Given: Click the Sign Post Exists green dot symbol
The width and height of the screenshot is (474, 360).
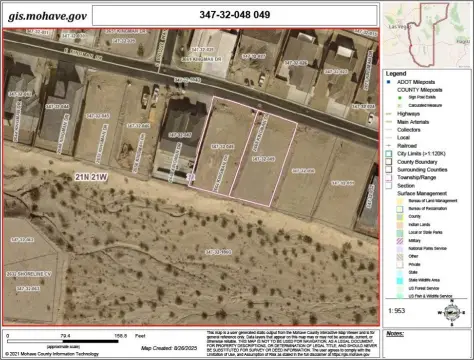Looking at the screenshot, I should coord(400,97).
